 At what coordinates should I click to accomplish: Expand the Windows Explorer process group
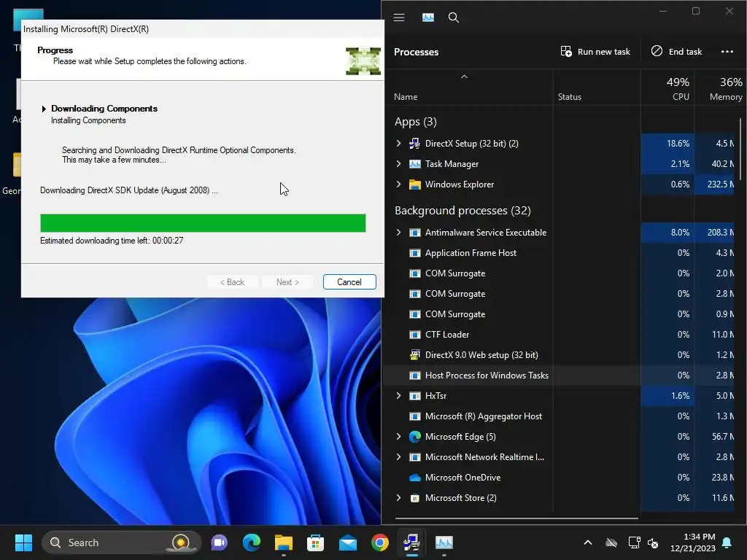pos(399,184)
